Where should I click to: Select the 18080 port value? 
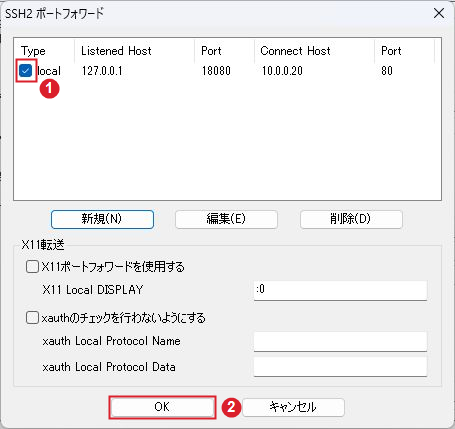click(216, 71)
